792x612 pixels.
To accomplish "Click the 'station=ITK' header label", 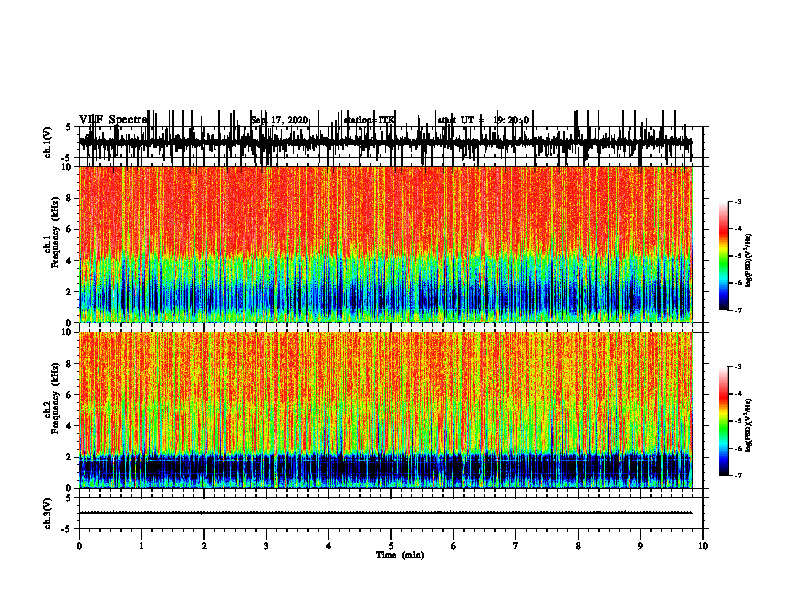I will pos(369,120).
